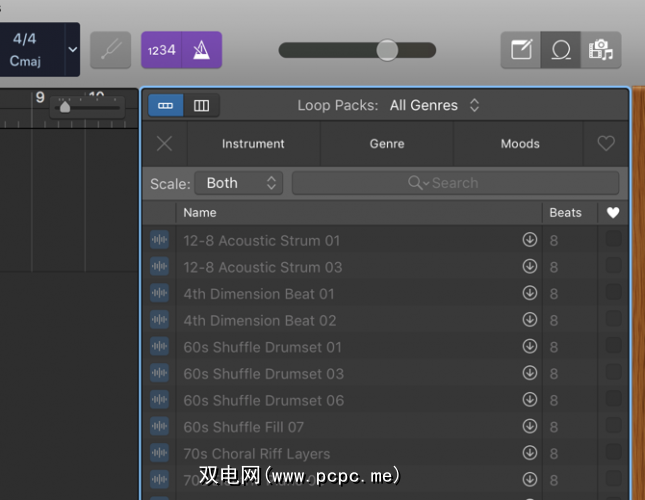Image resolution: width=645 pixels, height=500 pixels.
Task: Select the Genre filter tab
Action: coord(387,144)
